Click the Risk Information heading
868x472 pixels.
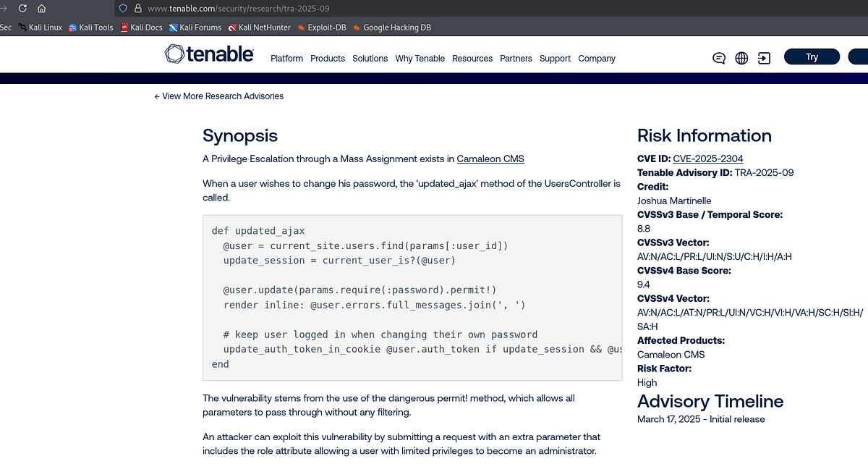[x=705, y=136]
